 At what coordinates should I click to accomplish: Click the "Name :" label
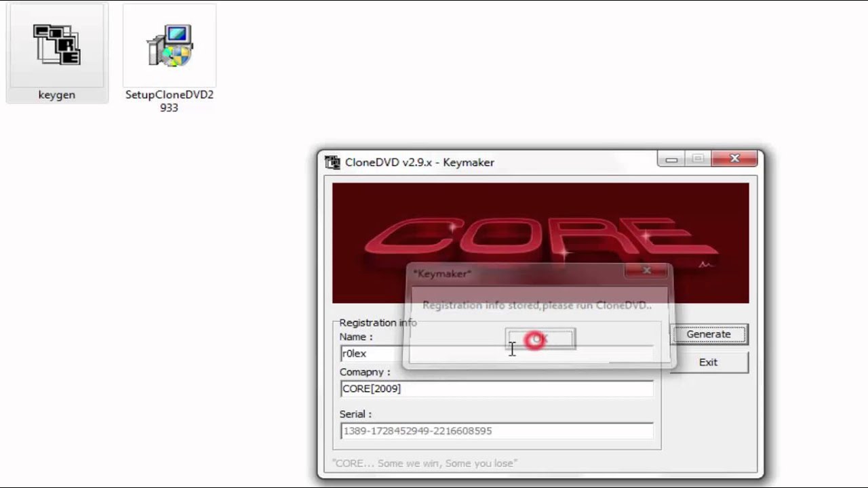tap(356, 337)
